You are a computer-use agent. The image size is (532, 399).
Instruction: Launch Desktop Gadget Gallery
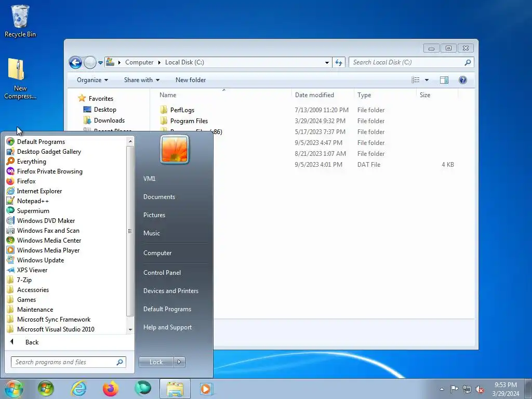(x=49, y=151)
